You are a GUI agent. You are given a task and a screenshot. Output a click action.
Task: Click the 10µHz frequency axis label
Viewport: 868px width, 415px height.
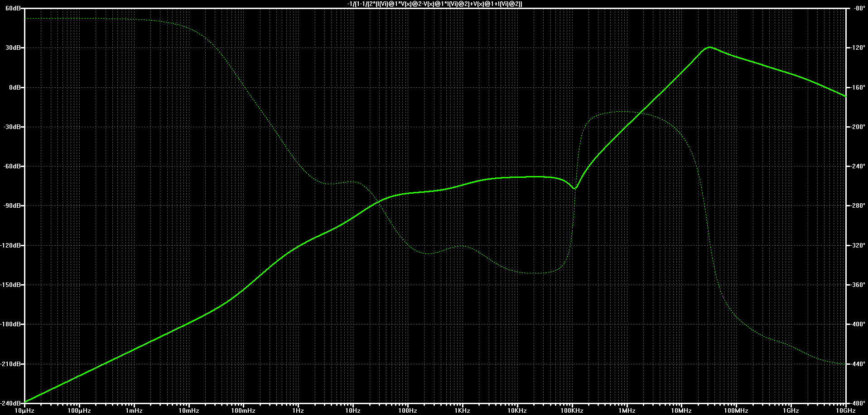pyautogui.click(x=25, y=411)
